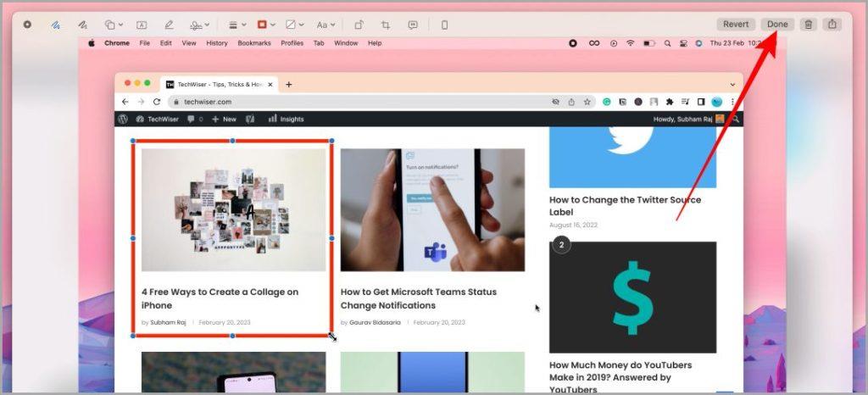Click the Spotlight search icon in menu bar
This screenshot has width=868, height=395.
pos(668,43)
